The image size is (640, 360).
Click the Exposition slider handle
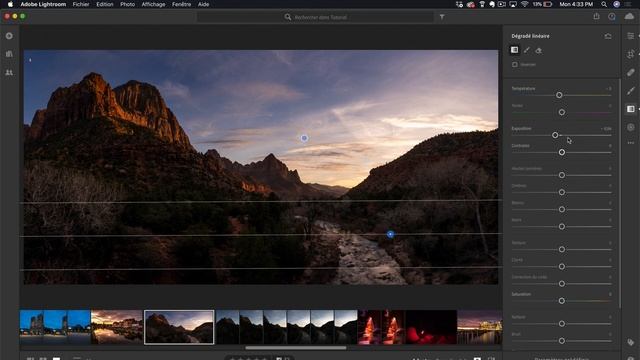555,135
